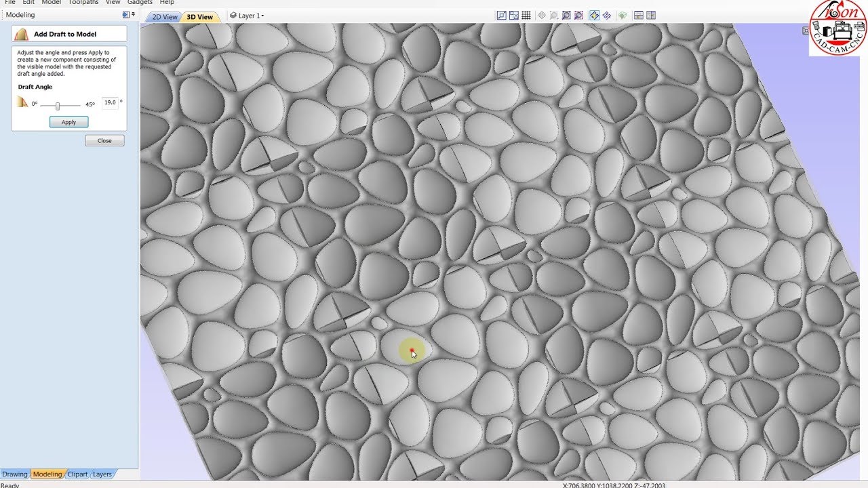The height and width of the screenshot is (488, 868).
Task: Click the snap to geometry toolbar icon
Action: (x=502, y=16)
